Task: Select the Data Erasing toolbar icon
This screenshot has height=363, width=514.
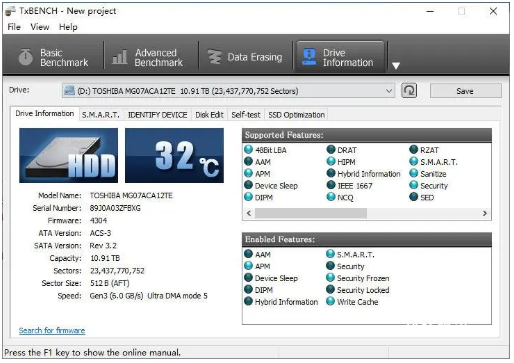Action: [x=215, y=57]
